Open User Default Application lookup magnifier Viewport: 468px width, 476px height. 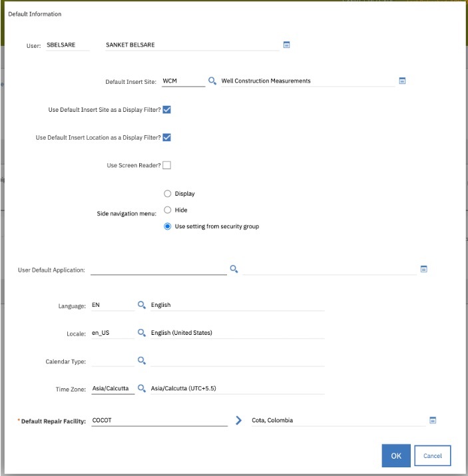tap(234, 269)
